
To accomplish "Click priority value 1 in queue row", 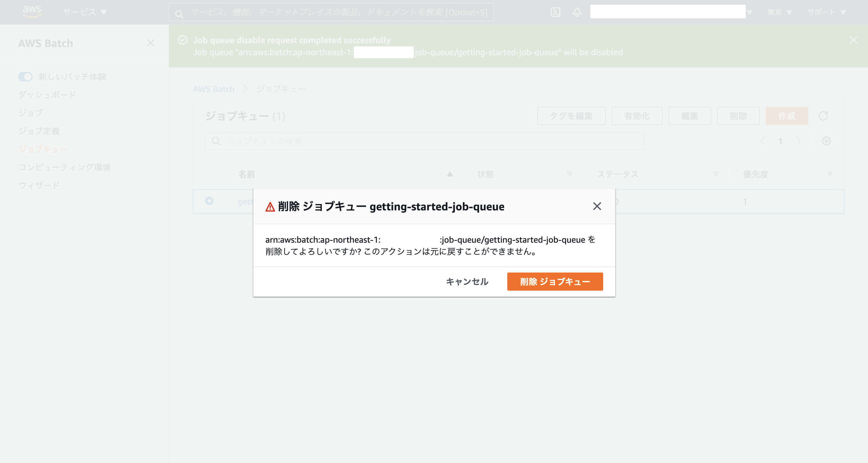I will click(x=745, y=202).
